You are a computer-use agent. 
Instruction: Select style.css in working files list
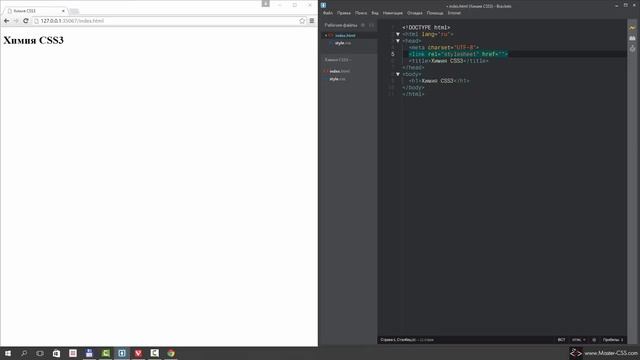tap(343, 43)
